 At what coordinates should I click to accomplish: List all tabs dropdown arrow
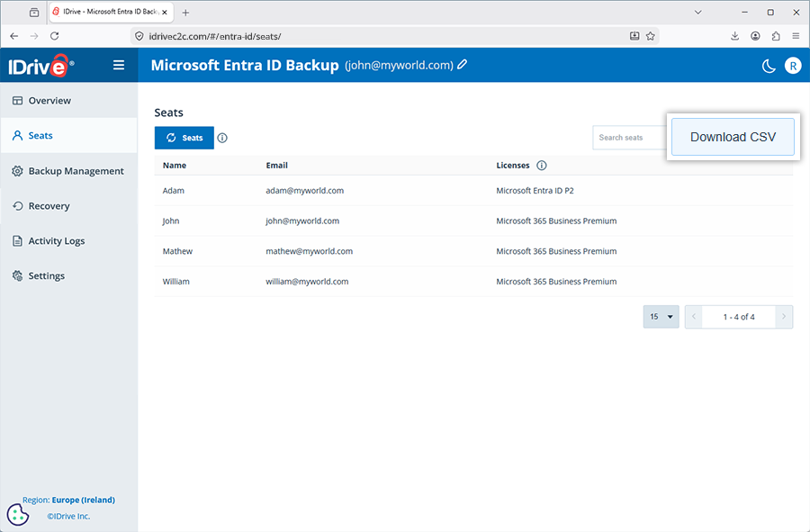697,13
